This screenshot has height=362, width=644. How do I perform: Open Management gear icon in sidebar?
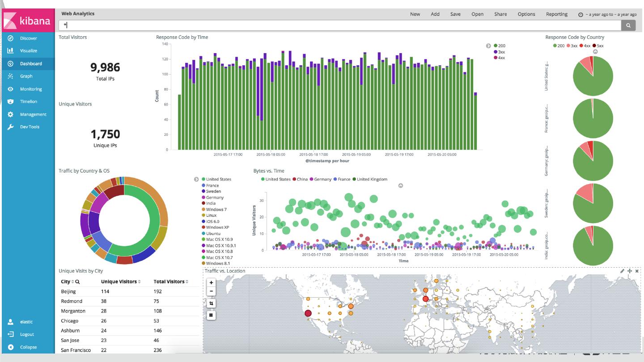11,114
